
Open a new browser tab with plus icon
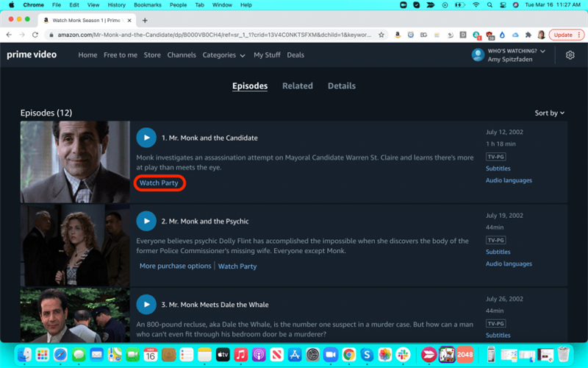click(145, 20)
